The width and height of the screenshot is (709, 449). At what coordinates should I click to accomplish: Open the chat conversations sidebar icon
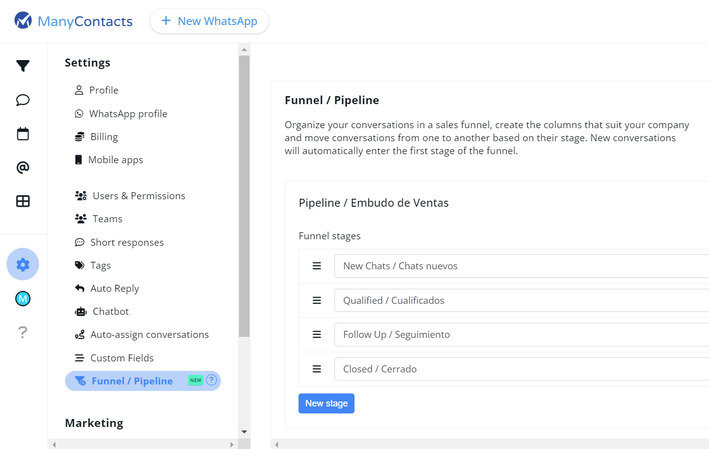click(23, 100)
